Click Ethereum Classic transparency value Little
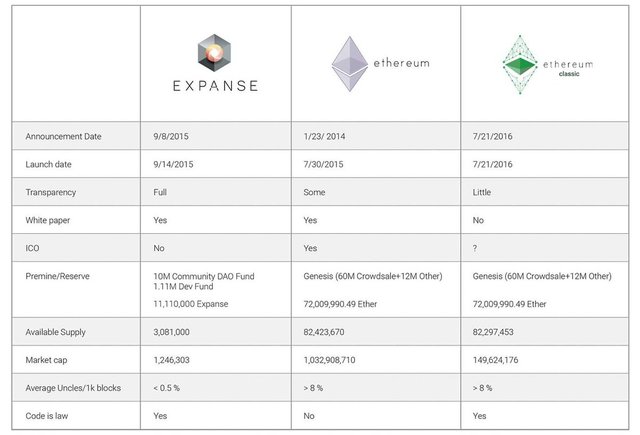 pyautogui.click(x=482, y=192)
